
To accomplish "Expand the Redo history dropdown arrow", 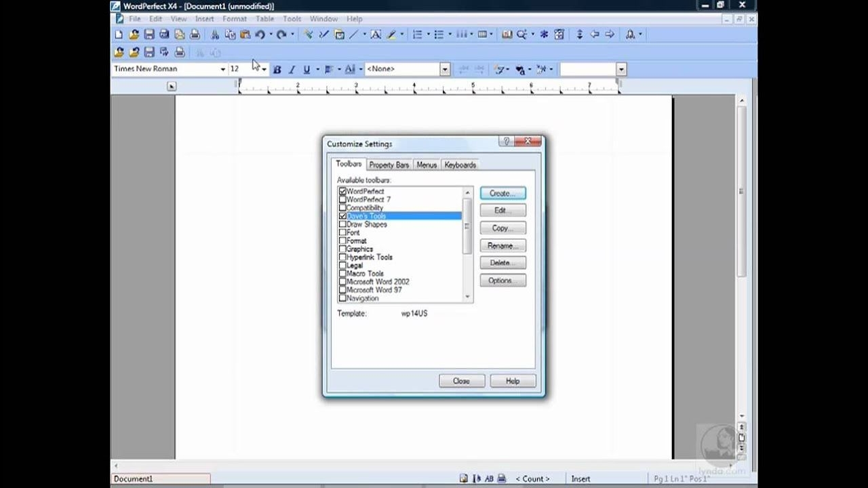I will point(292,35).
